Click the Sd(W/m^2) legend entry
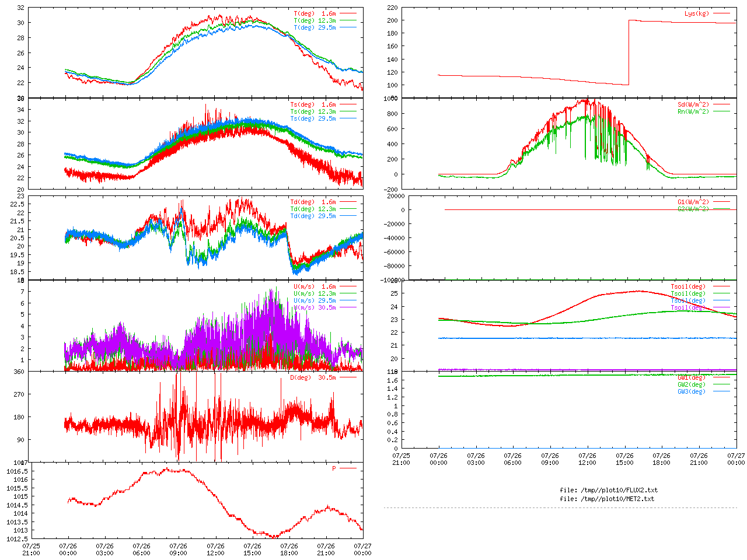 pos(693,105)
